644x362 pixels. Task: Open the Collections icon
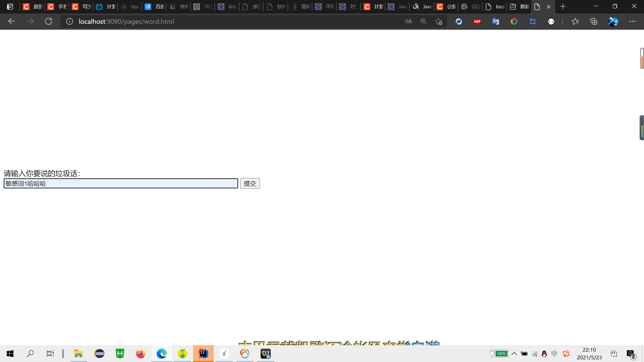594,21
